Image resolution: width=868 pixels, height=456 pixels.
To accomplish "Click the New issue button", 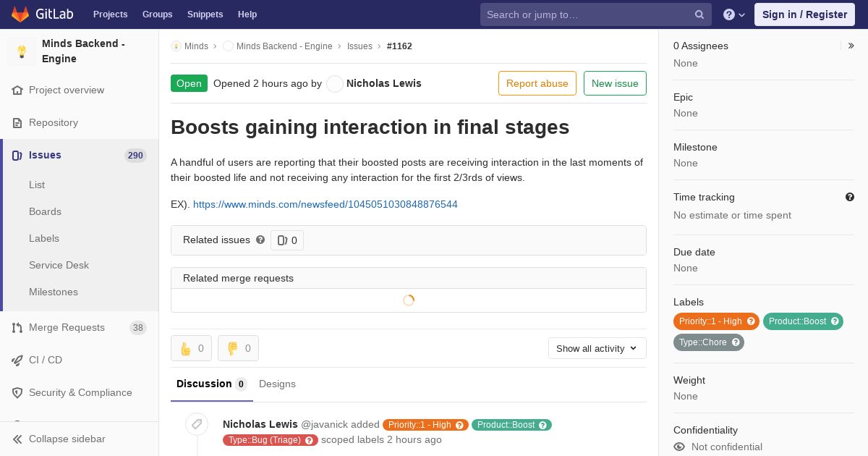I will click(x=615, y=83).
